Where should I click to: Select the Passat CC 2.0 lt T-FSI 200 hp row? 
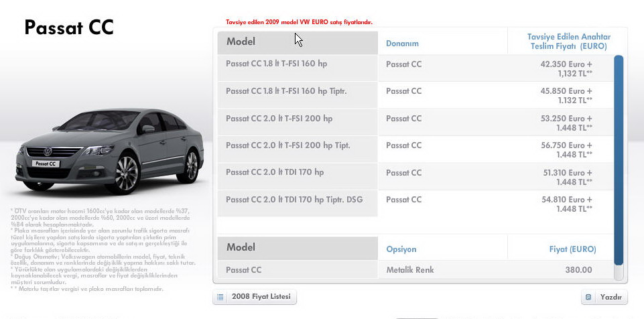pos(279,119)
